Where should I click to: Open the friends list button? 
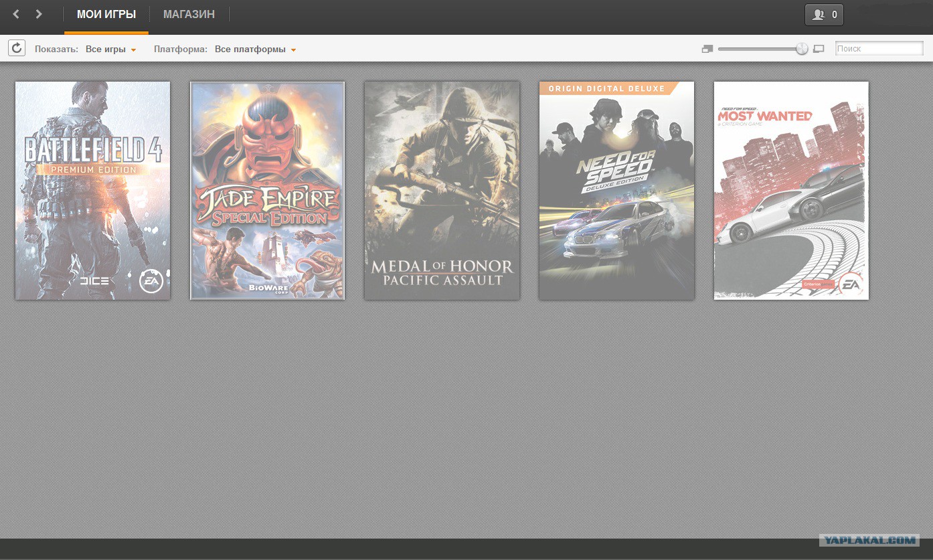pyautogui.click(x=824, y=15)
